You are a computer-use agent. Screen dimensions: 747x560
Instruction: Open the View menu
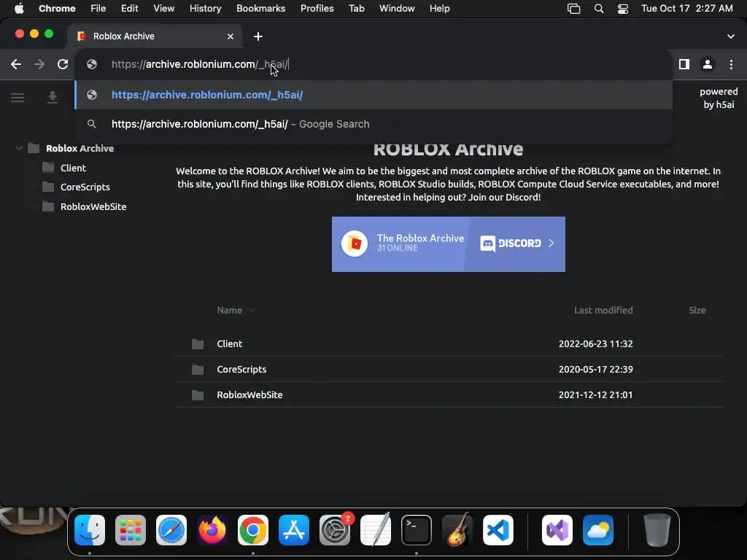click(x=163, y=9)
